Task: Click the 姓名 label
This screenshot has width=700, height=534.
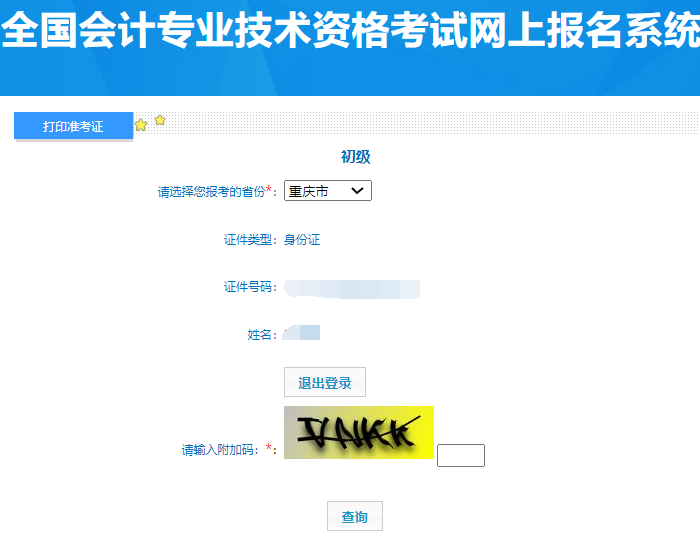Action: [259, 334]
